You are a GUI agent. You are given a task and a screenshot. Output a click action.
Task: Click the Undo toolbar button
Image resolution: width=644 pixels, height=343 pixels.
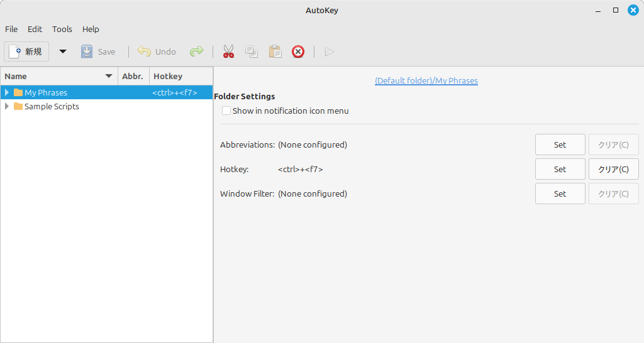tap(157, 52)
